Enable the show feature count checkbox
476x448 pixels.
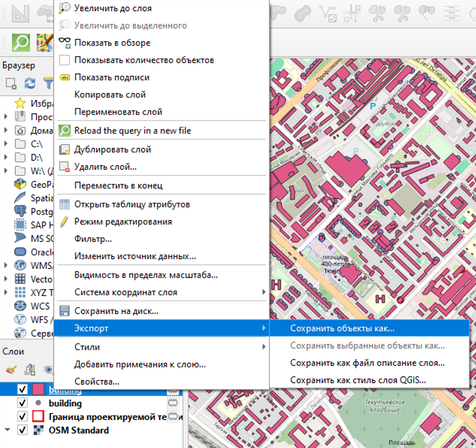pyautogui.click(x=65, y=60)
